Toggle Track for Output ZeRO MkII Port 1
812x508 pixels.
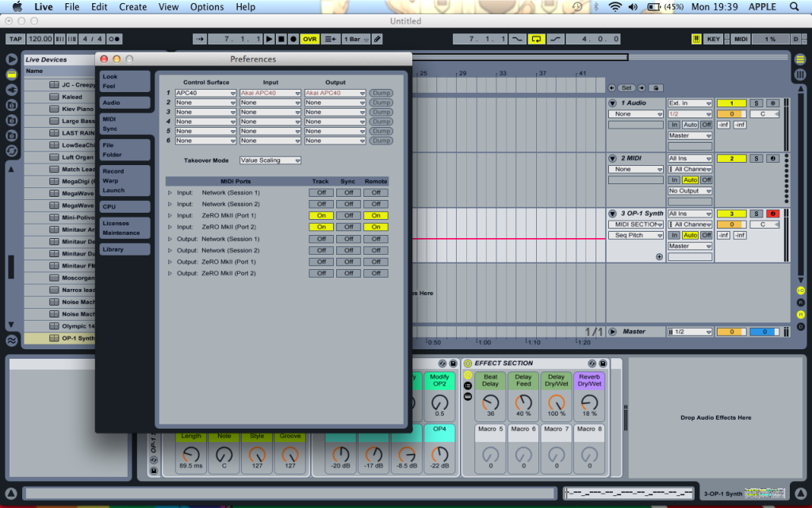(x=321, y=262)
